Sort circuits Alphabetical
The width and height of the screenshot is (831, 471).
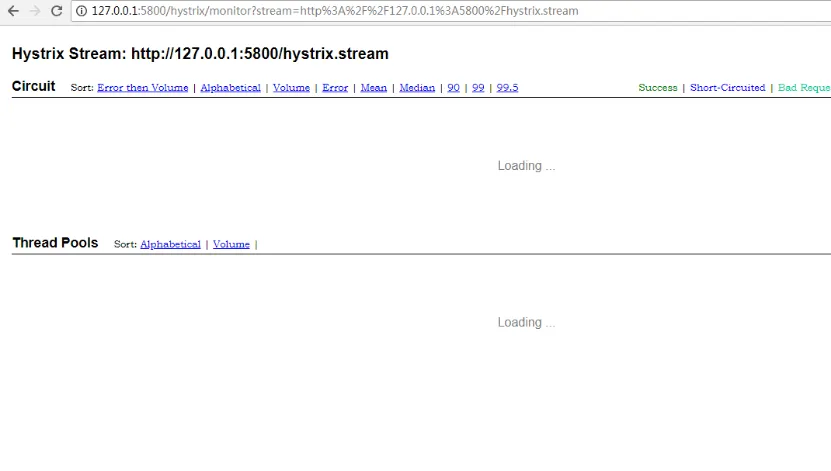point(231,87)
